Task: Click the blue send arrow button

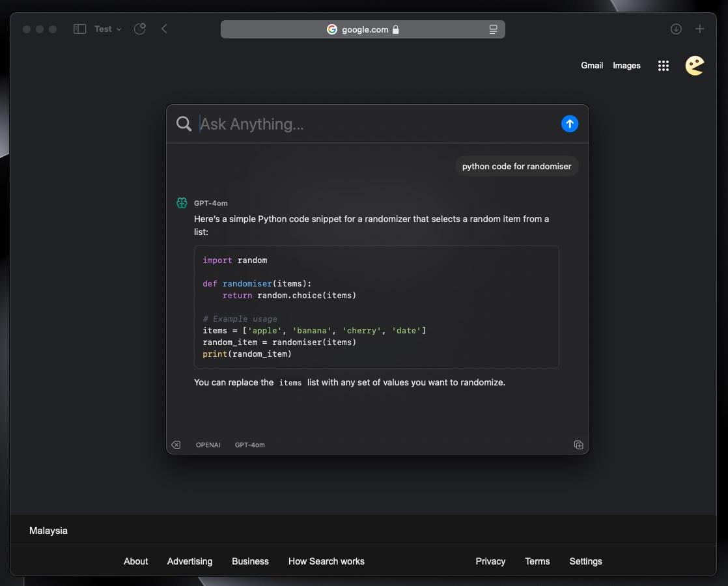Action: point(570,124)
